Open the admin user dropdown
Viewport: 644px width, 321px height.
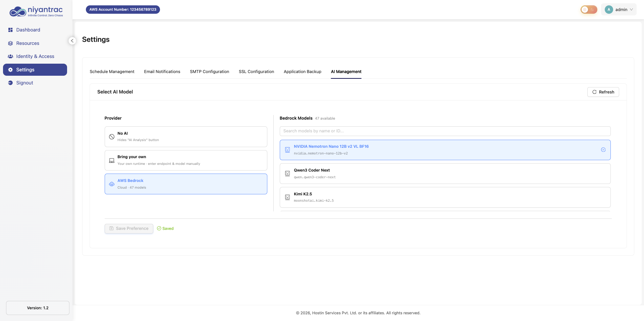point(619,10)
